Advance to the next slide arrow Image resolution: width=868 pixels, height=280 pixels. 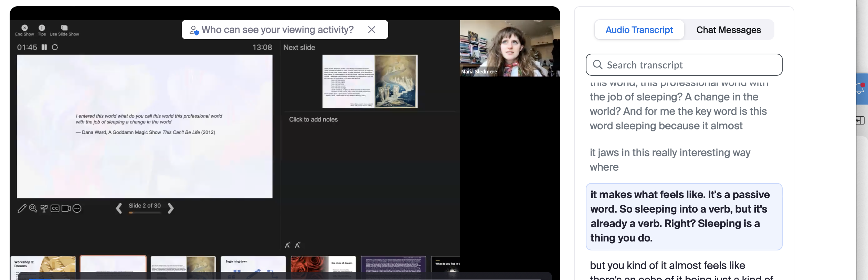point(170,208)
